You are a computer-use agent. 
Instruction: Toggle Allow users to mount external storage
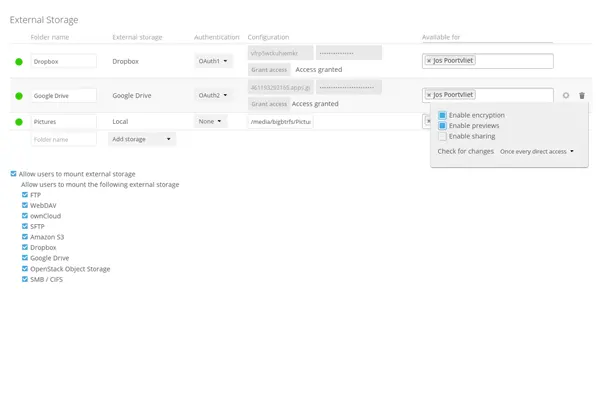pos(13,174)
